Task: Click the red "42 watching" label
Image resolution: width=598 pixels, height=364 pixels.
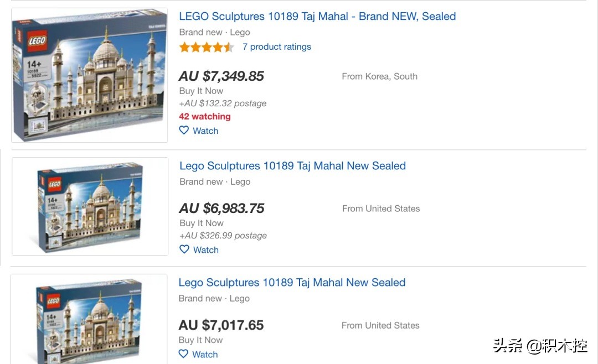Action: 205,117
